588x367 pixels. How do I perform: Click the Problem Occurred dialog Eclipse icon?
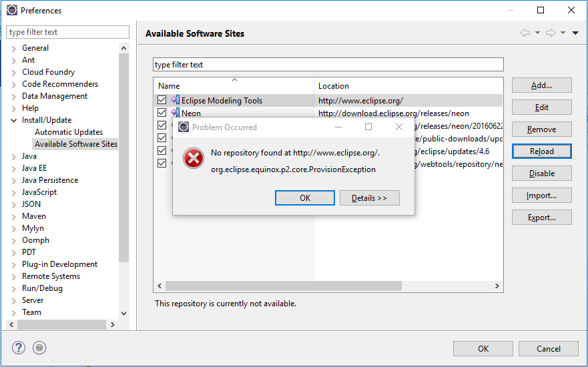[x=184, y=127]
